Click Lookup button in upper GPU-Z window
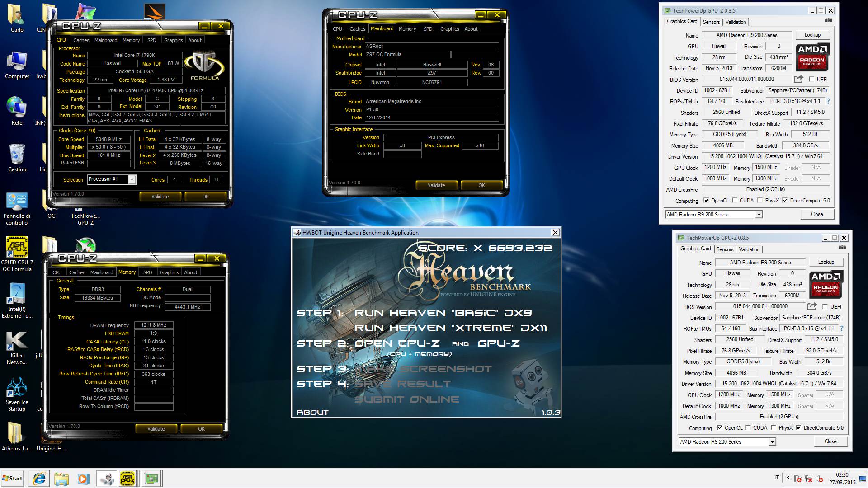Screen dimensions: 868x488 coord(812,35)
